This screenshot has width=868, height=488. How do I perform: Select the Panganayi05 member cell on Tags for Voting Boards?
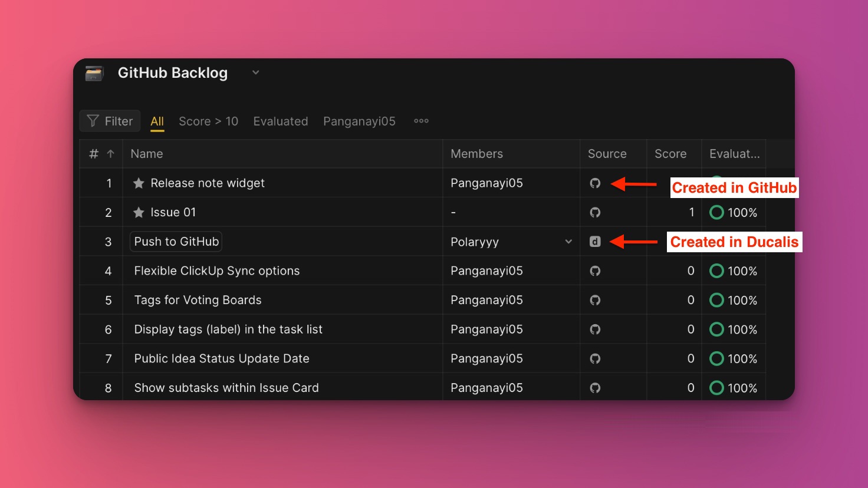point(486,299)
